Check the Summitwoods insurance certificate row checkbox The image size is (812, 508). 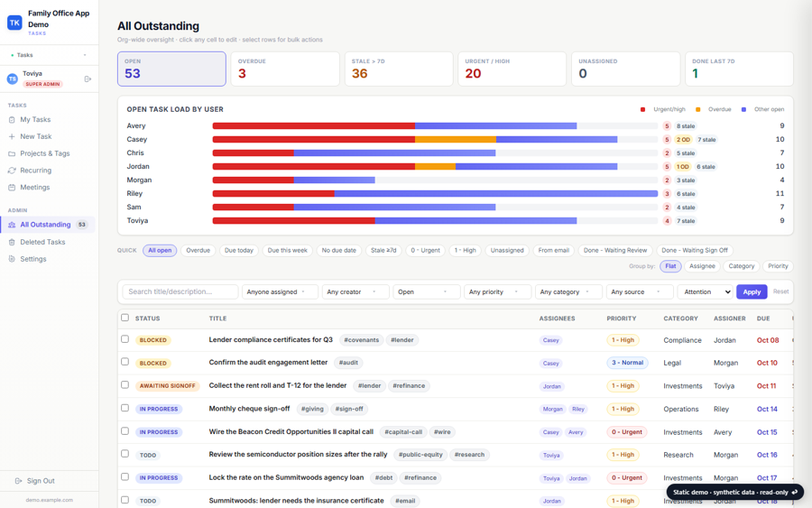pos(125,500)
